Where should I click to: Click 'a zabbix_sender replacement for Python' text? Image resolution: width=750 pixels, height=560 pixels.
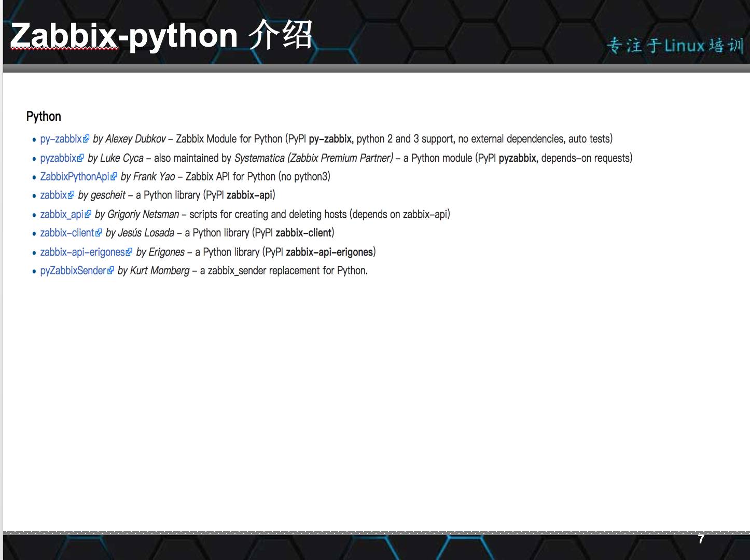(283, 271)
